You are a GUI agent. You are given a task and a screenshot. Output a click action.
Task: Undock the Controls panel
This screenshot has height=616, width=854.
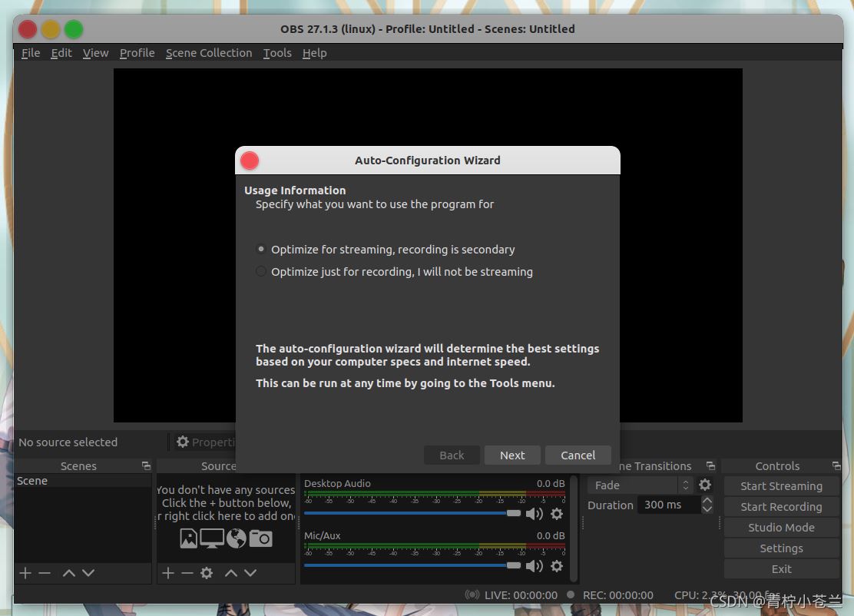[836, 465]
